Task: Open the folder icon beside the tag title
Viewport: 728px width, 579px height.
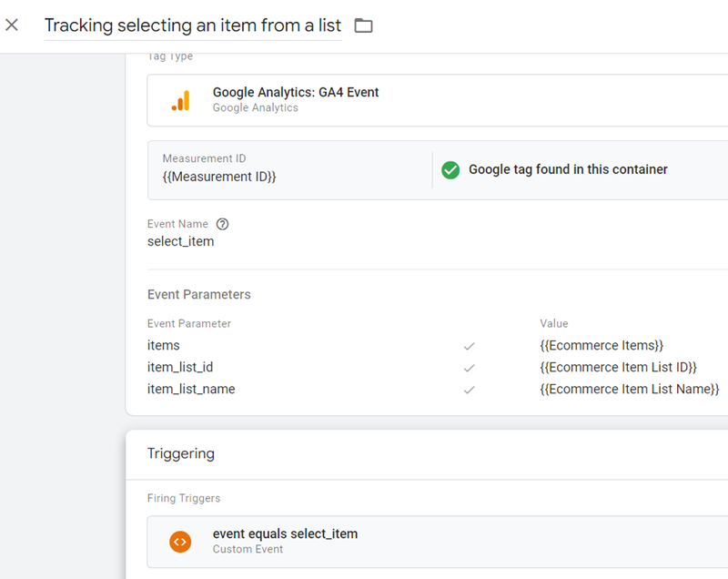Action: (363, 25)
